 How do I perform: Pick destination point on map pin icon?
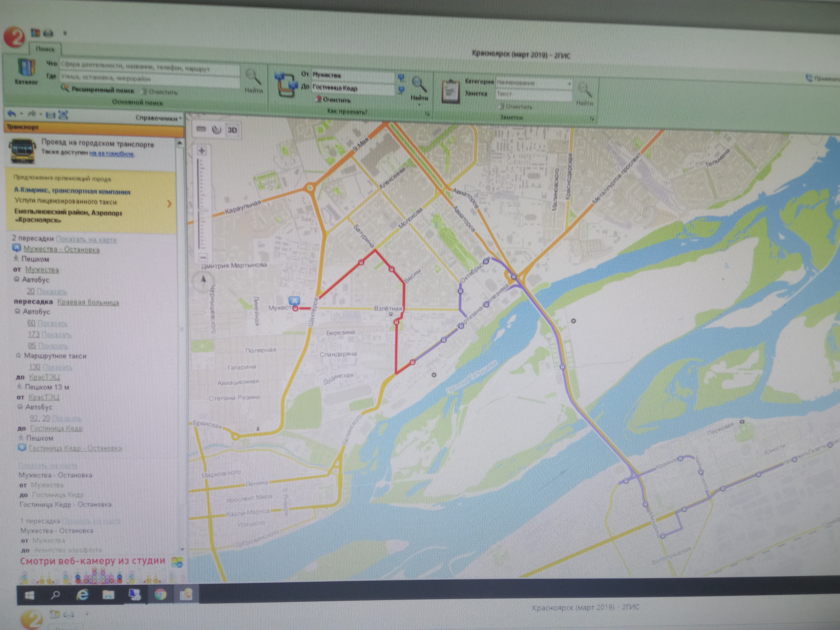pyautogui.click(x=401, y=90)
